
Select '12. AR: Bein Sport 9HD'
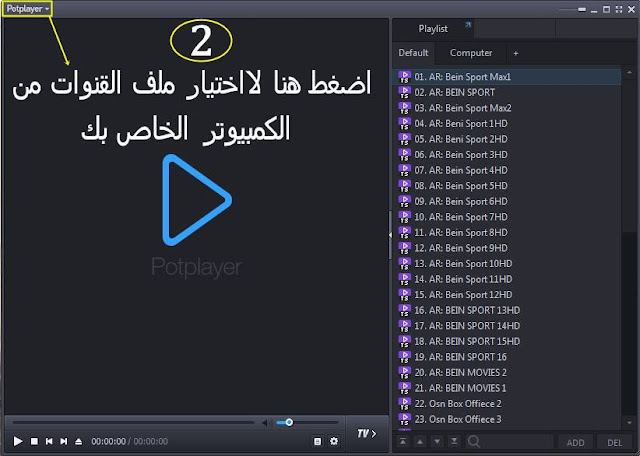[x=509, y=248]
